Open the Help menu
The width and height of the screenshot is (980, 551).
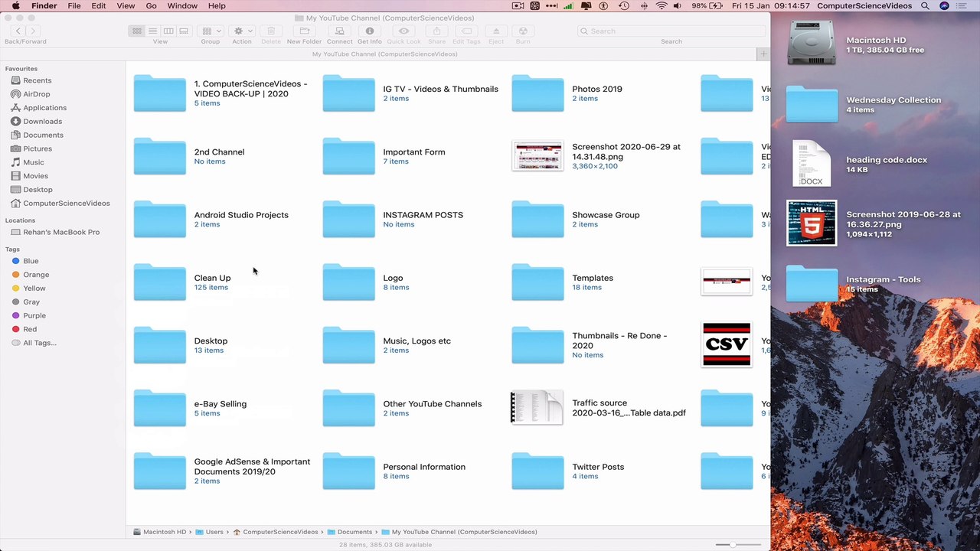pyautogui.click(x=217, y=5)
